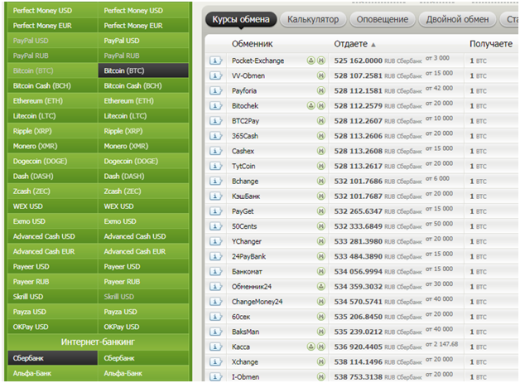
Task: Switch to Курсы обмена tab
Action: (241, 19)
